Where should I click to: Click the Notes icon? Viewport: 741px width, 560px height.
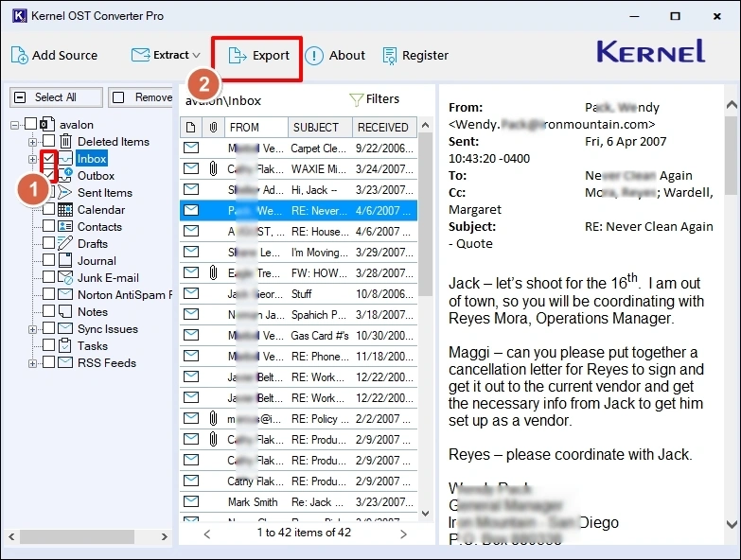tap(65, 311)
